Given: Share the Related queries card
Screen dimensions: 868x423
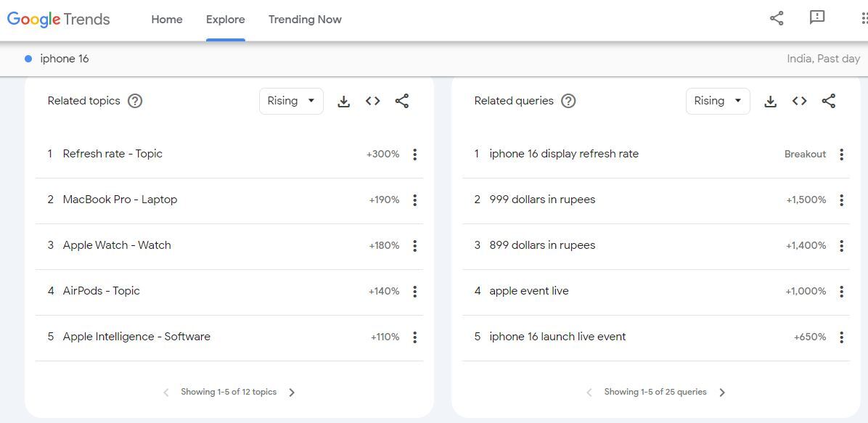Looking at the screenshot, I should pos(829,102).
